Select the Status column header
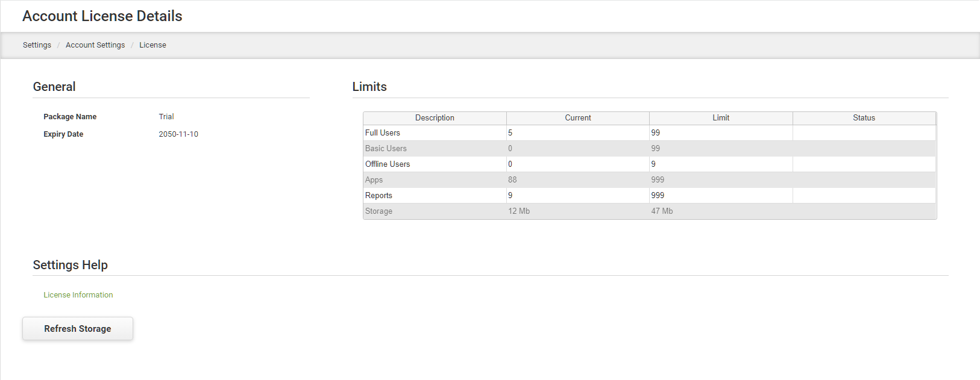 click(x=864, y=118)
